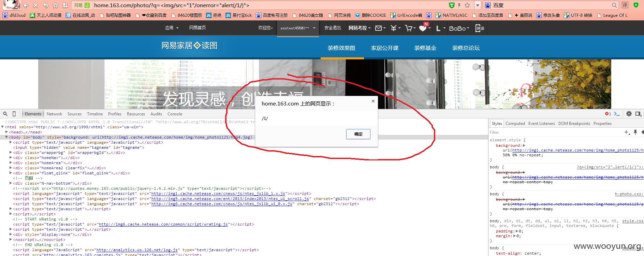Switch to Event Listeners tab

pyautogui.click(x=542, y=124)
